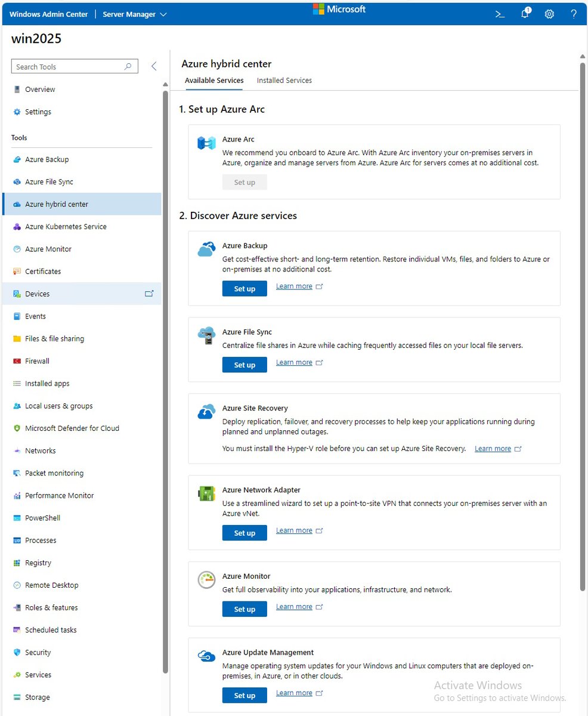Open Learn more link for Azure Network Adapter

(x=299, y=530)
